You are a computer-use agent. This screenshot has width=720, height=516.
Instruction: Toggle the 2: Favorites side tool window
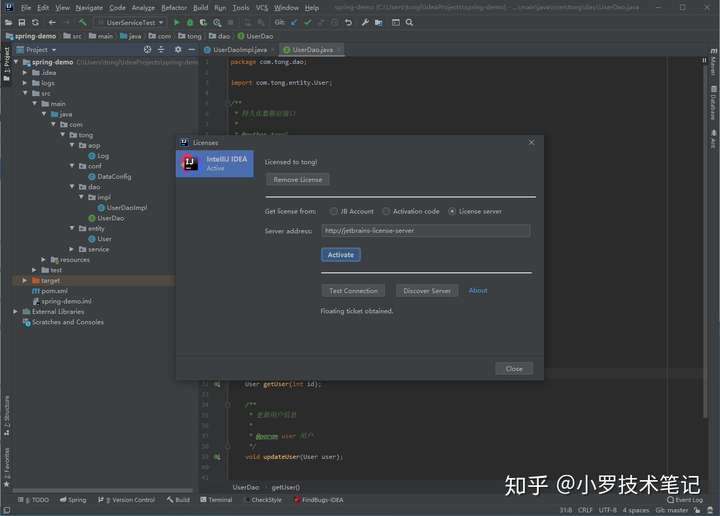6,467
